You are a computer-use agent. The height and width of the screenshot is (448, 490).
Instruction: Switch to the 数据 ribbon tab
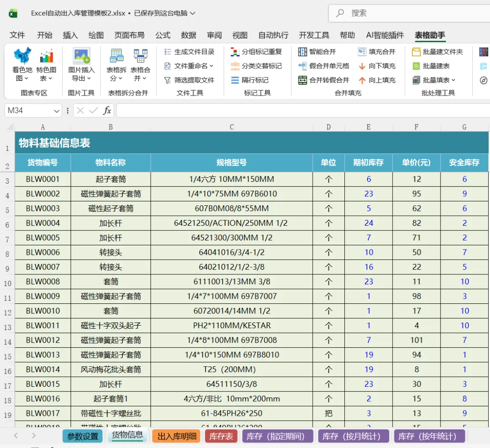[x=188, y=35]
